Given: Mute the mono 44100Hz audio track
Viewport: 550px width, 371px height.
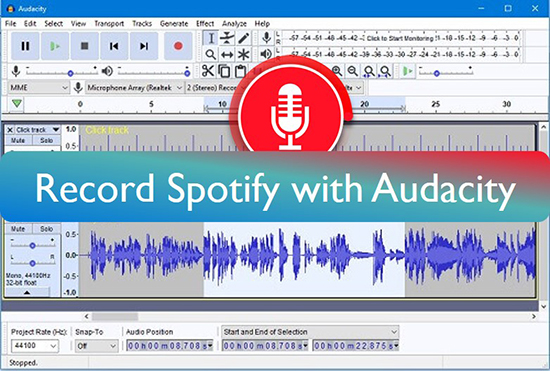Looking at the screenshot, I should click(18, 229).
